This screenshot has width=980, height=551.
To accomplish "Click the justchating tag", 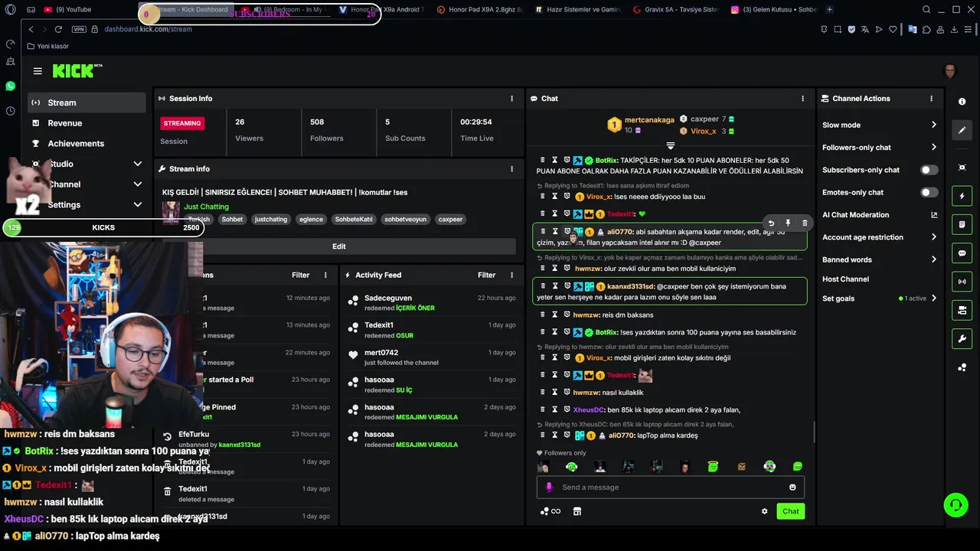I will 271,220.
